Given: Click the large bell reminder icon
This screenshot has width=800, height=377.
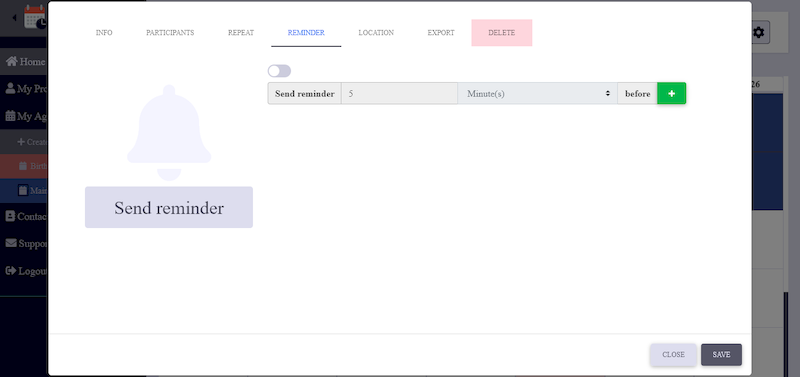Looking at the screenshot, I should pyautogui.click(x=169, y=133).
